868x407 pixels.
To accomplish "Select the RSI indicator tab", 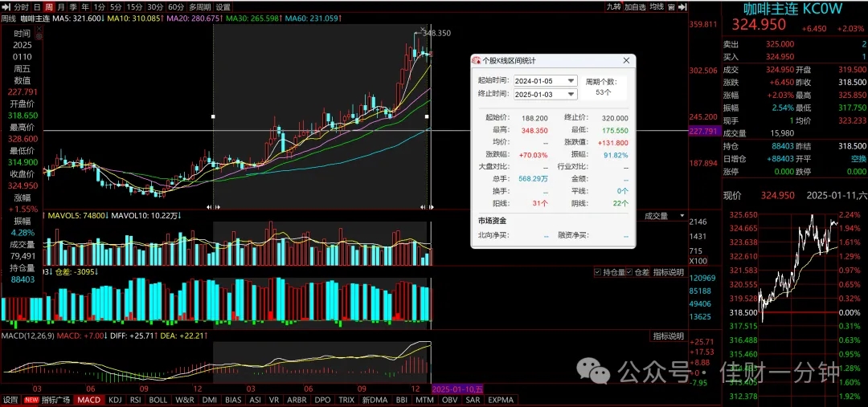I will [136, 400].
